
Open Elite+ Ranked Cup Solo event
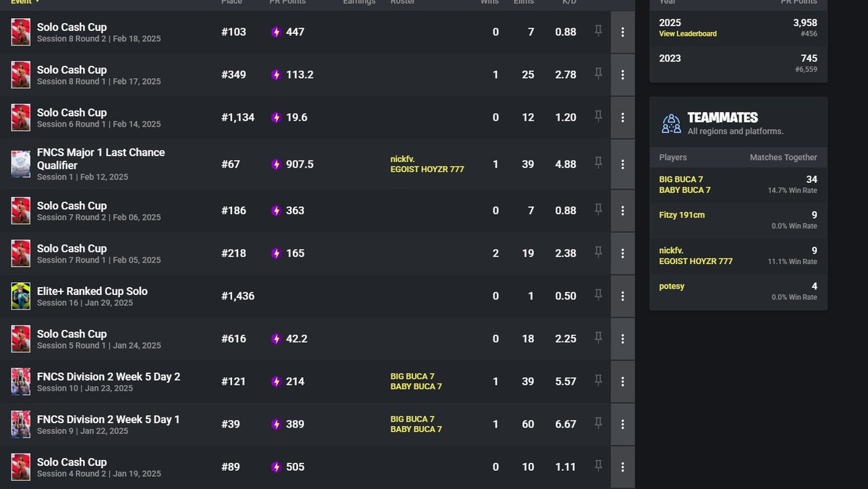(92, 291)
